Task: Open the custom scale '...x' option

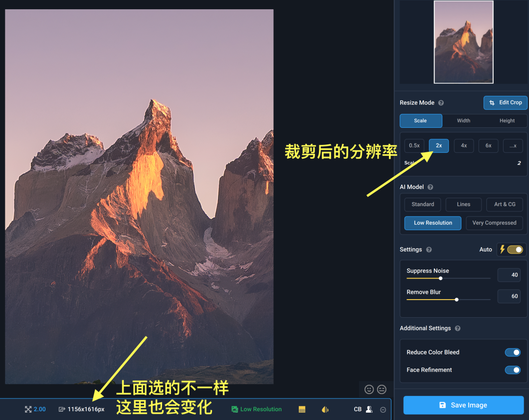Action: coord(512,145)
